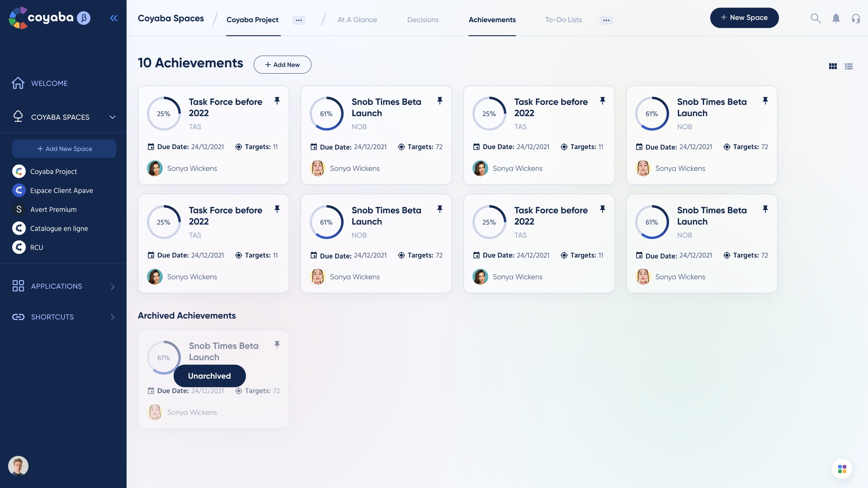The width and height of the screenshot is (868, 488).
Task: Click the Coyaba Project space icon in the sidebar
Action: coord(19,171)
